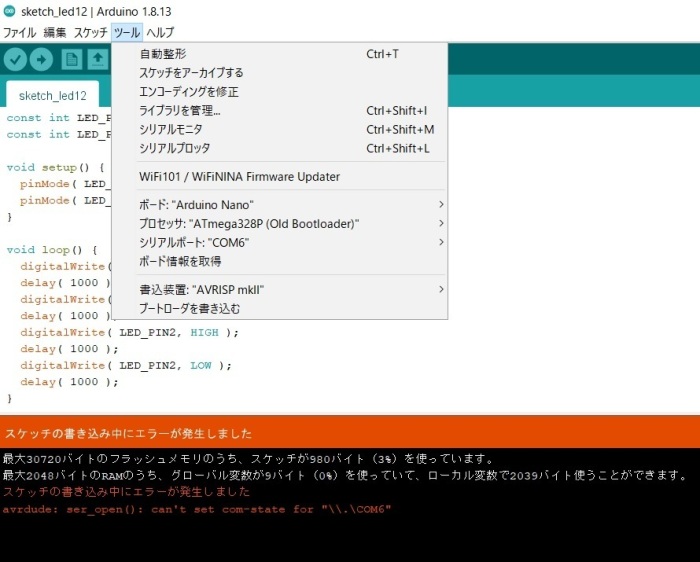Select the sketch_led12 tab

[x=53, y=96]
